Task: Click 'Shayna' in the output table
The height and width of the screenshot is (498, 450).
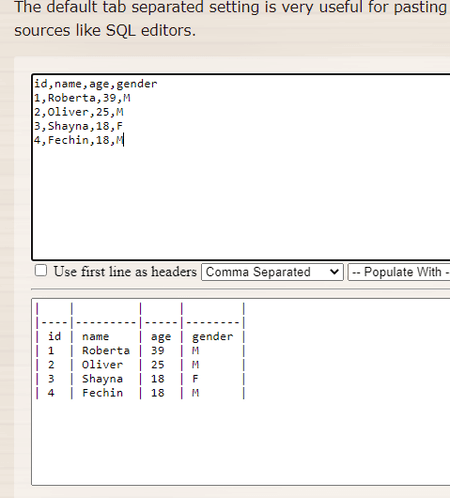Action: (x=102, y=379)
